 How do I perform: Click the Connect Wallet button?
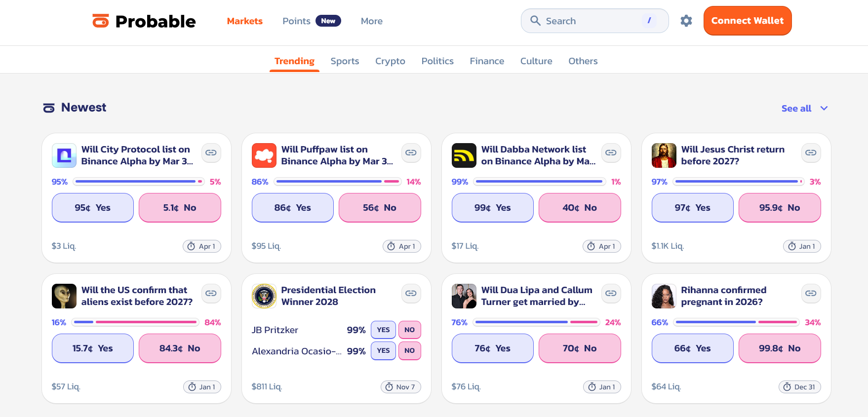[747, 21]
